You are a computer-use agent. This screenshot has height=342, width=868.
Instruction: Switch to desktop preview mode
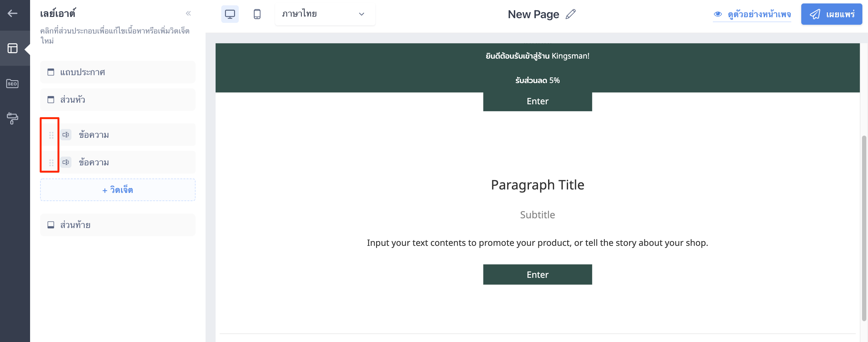click(230, 14)
